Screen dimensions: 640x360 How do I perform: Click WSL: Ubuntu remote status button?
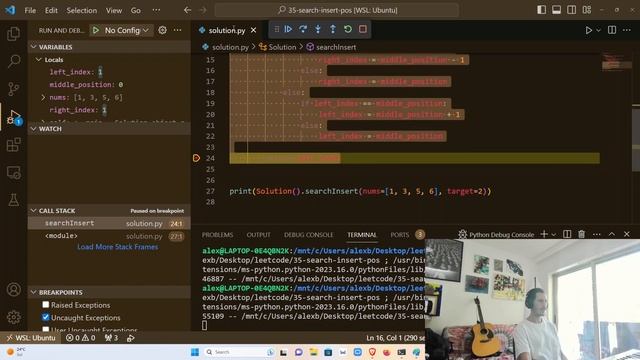(31, 338)
